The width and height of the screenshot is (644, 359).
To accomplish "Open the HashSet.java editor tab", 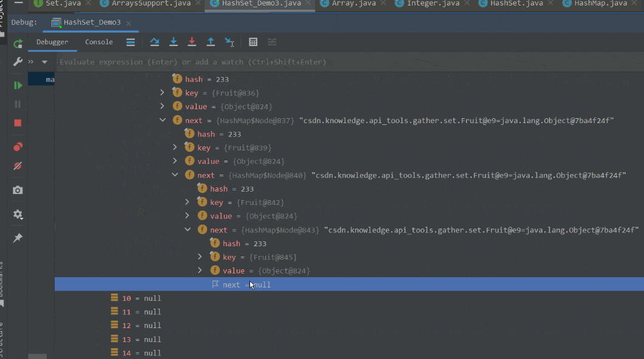I will 517,3.
